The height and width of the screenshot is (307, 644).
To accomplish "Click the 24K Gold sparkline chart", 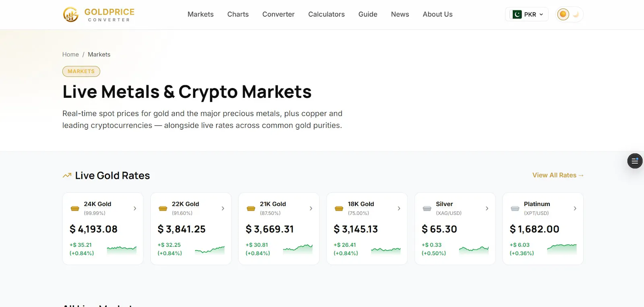I will pyautogui.click(x=122, y=249).
